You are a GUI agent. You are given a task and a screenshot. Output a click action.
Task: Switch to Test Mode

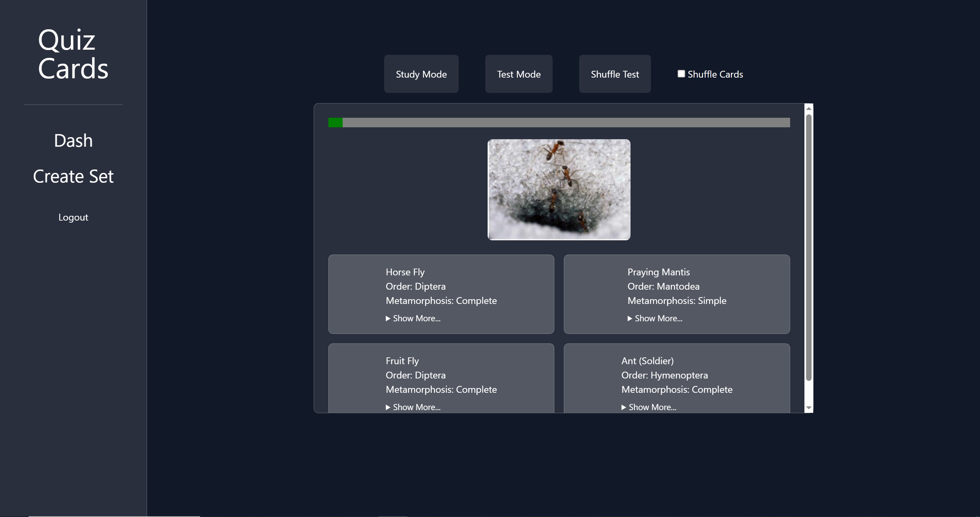pyautogui.click(x=519, y=74)
